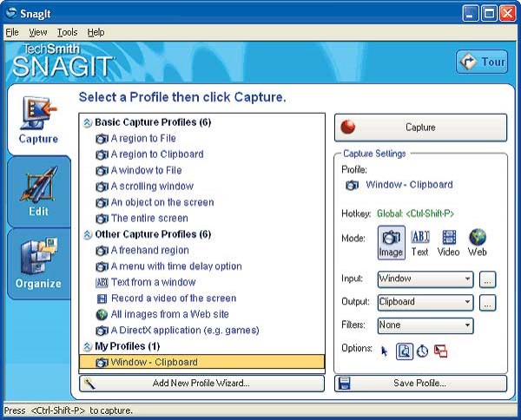The image size is (521, 420).
Task: Toggle preview window option icon
Action: pyautogui.click(x=405, y=351)
